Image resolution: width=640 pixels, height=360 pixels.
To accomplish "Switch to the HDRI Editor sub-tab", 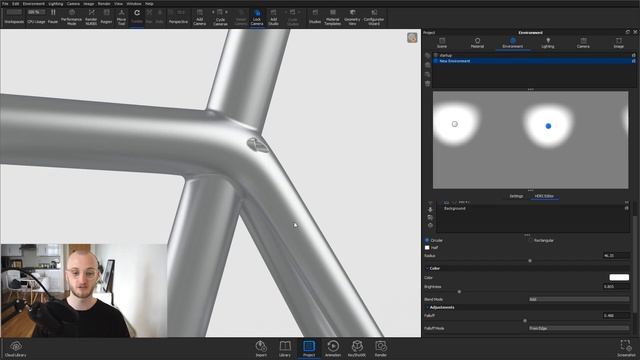I will tap(544, 196).
